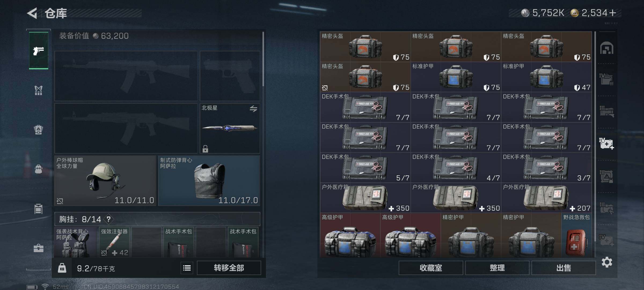Click the 转移全部 transfer all button
Viewport: 644px width, 290px height.
(229, 268)
